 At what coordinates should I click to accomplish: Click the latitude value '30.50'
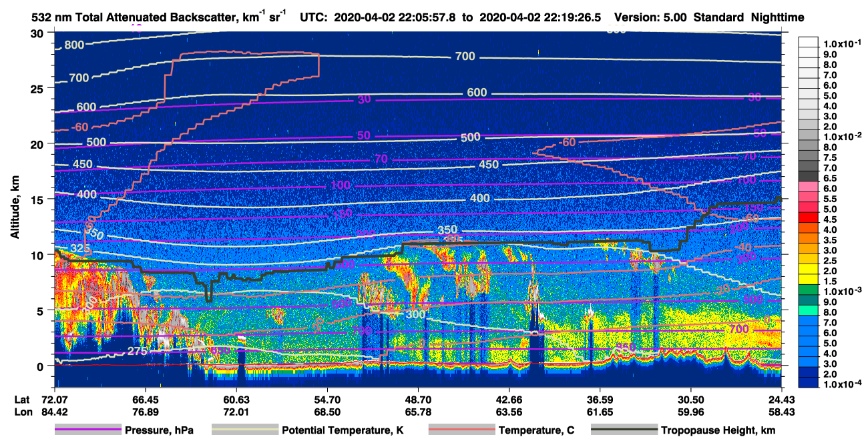(690, 399)
